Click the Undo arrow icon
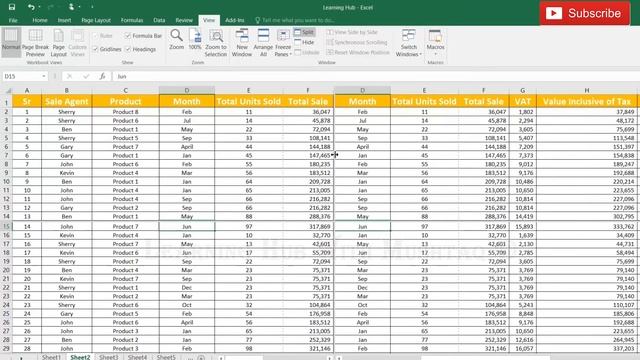 point(31,7)
